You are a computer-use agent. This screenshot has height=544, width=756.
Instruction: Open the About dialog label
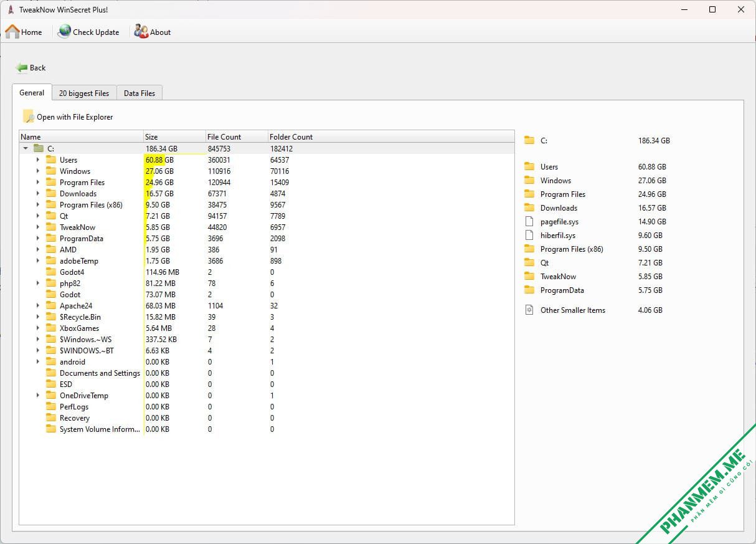click(x=160, y=32)
